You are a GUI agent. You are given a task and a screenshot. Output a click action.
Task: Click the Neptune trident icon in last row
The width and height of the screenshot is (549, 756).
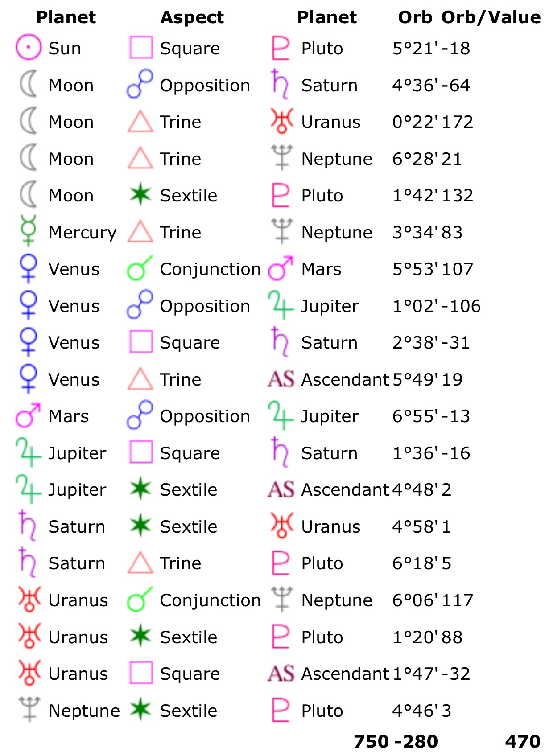pyautogui.click(x=29, y=709)
